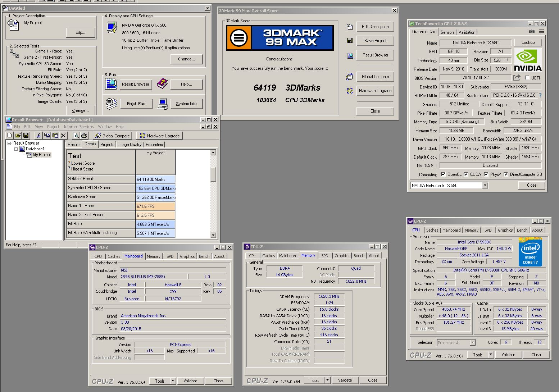Click 671.6 FPS Game 1 Race result cell
Viewport: 559px width, 392px height.
pos(155,206)
